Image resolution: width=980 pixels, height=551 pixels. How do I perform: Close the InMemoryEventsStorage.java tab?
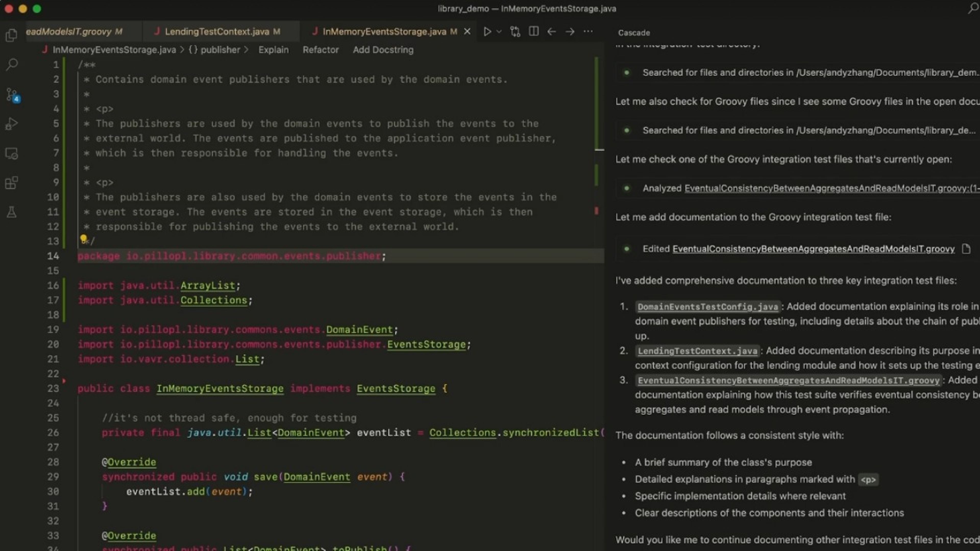click(467, 32)
